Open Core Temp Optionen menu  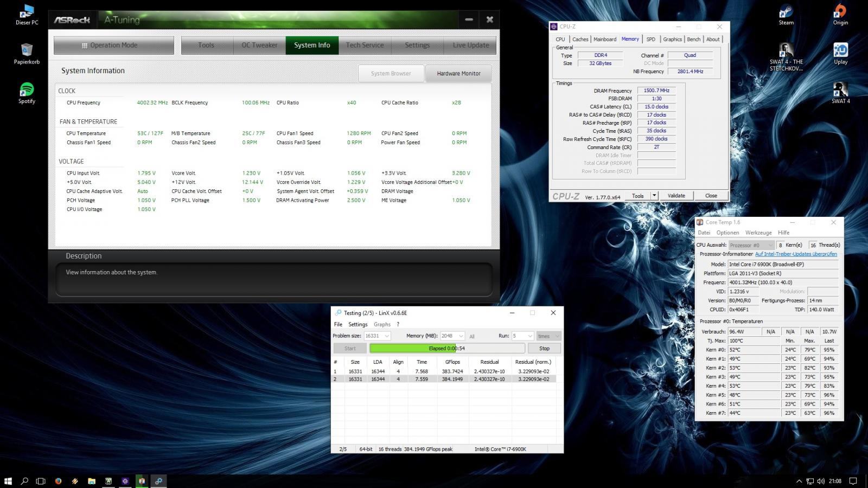(x=727, y=233)
